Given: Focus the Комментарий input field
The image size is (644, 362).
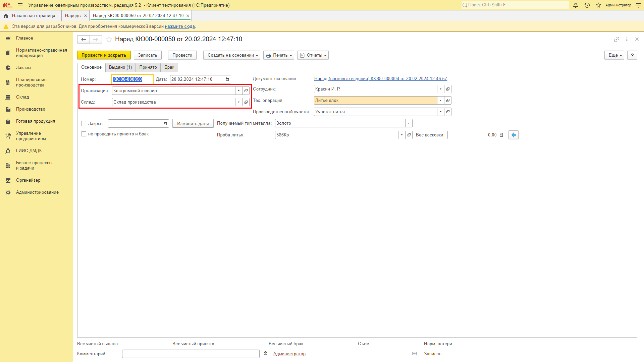Looking at the screenshot, I should pos(191,354).
